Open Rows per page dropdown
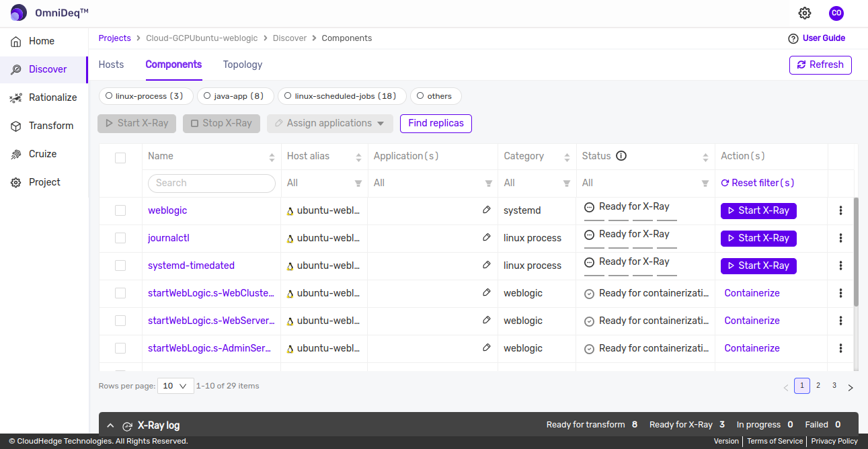Screen dimensions: 868x449 tap(175, 386)
